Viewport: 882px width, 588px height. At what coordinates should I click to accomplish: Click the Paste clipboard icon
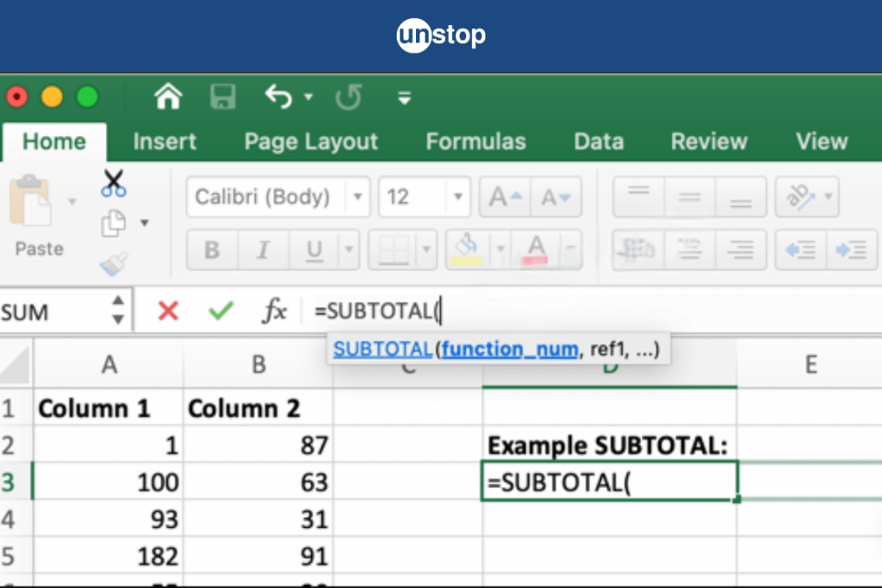(32, 202)
